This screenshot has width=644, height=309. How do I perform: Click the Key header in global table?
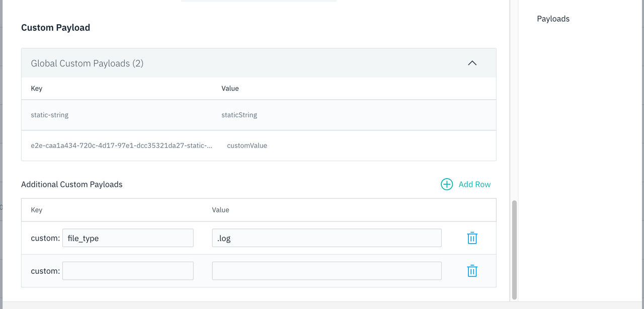(36, 89)
